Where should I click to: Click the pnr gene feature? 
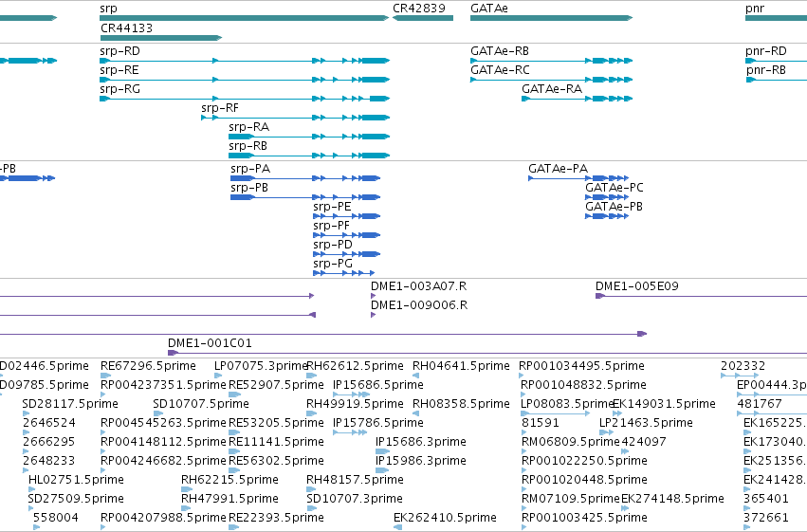coord(776,18)
